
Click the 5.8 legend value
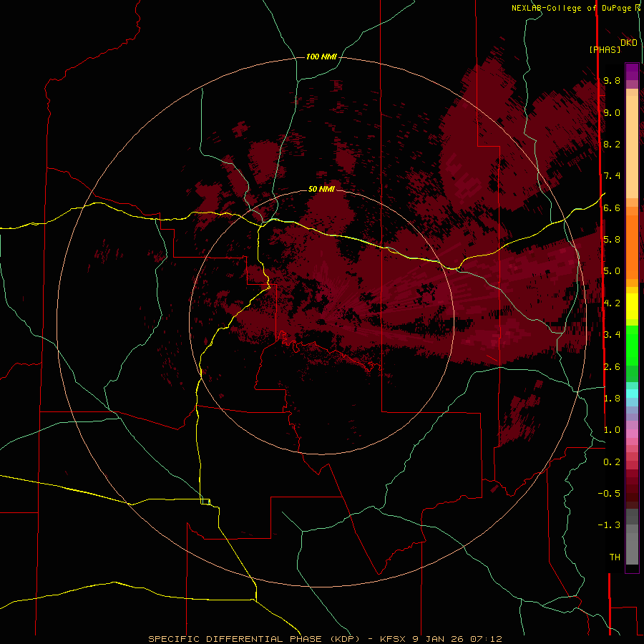tap(612, 240)
